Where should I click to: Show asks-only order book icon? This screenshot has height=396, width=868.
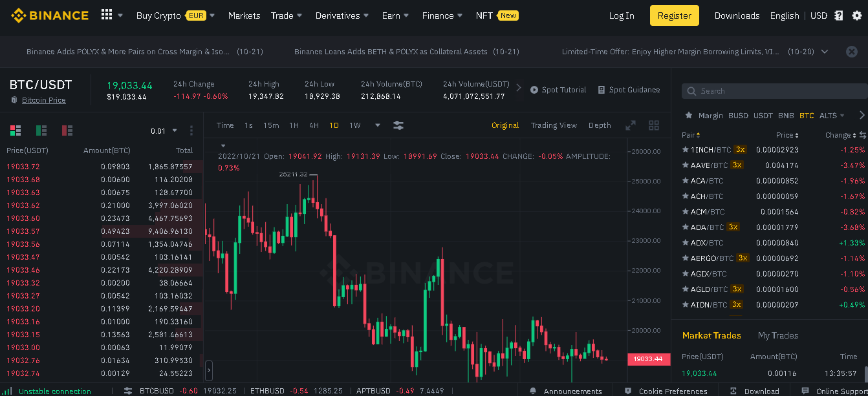tap(67, 130)
